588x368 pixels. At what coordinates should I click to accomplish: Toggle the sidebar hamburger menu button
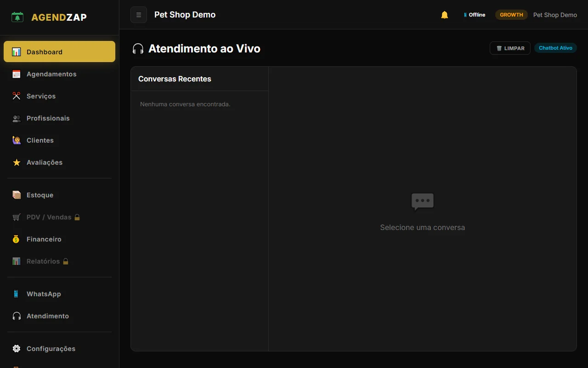139,15
